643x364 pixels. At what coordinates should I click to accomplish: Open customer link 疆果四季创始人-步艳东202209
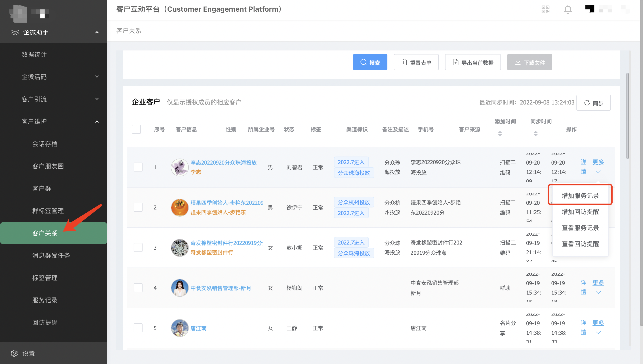click(227, 203)
